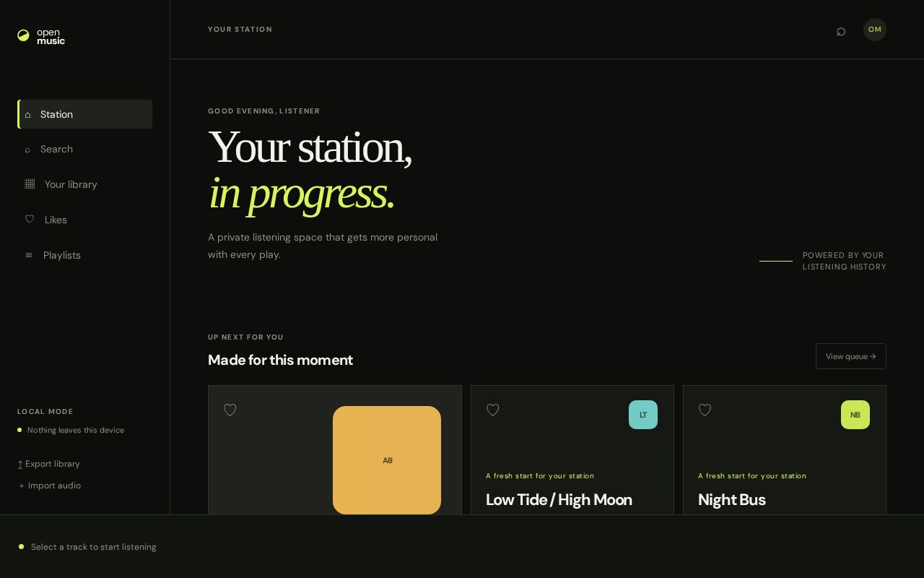Image resolution: width=924 pixels, height=578 pixels.
Task: Open Your library from sidebar
Action: (x=85, y=184)
